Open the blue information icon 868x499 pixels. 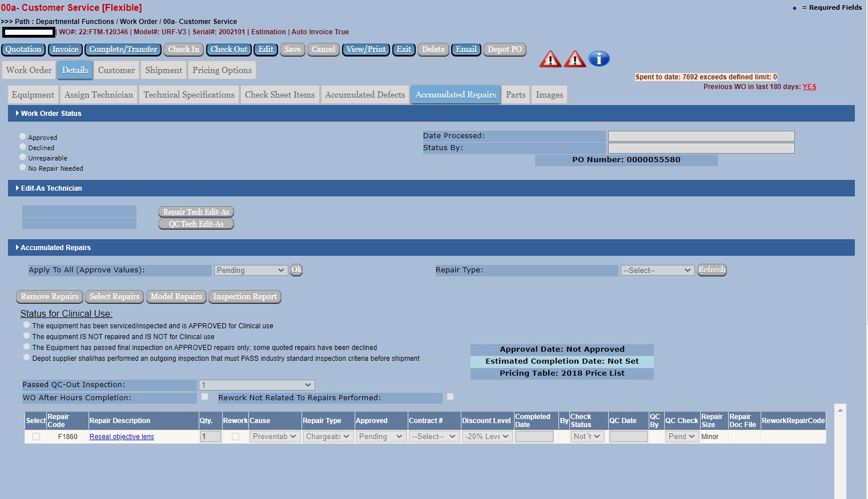pyautogui.click(x=598, y=59)
